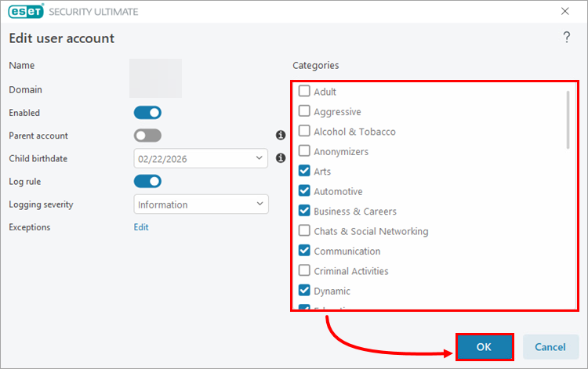The image size is (588, 369).
Task: Confirm changes with the OK button
Action: click(485, 347)
